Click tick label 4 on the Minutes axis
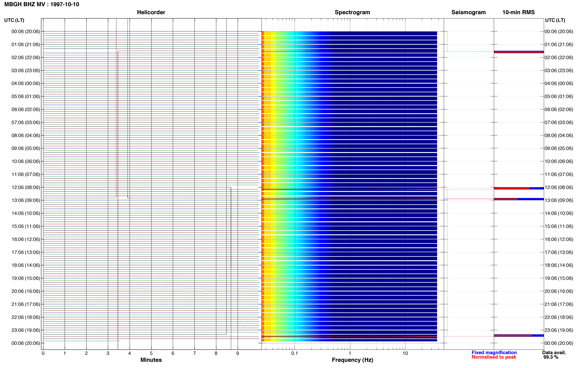This screenshot has width=588, height=368. tap(130, 353)
